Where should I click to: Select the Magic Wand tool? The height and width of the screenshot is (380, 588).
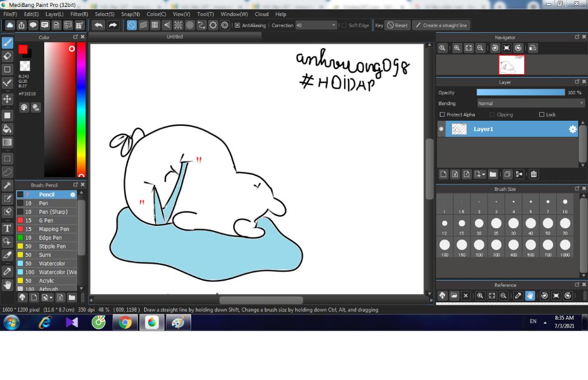click(x=7, y=185)
